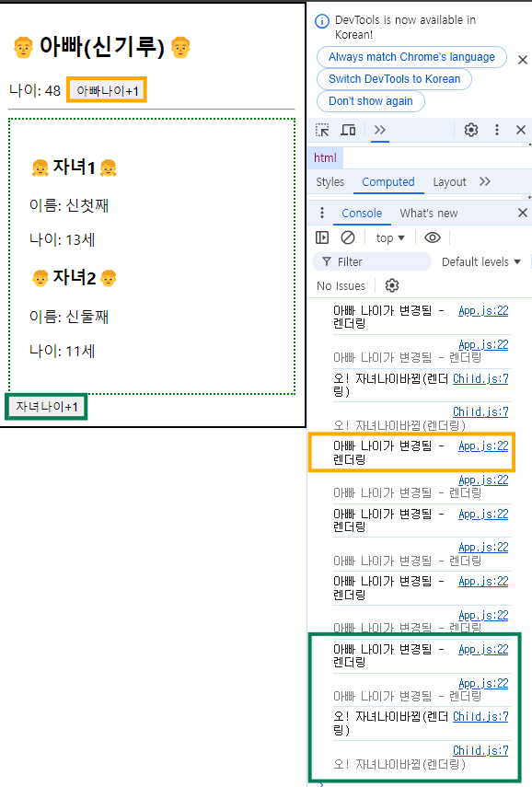Click the 나이: 11세 text
Viewport: 532px width, 787px height.
tap(62, 351)
